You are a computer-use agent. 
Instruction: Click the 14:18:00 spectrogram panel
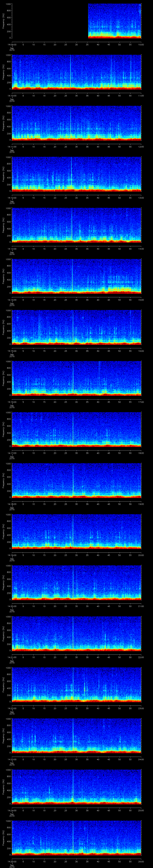77,480
